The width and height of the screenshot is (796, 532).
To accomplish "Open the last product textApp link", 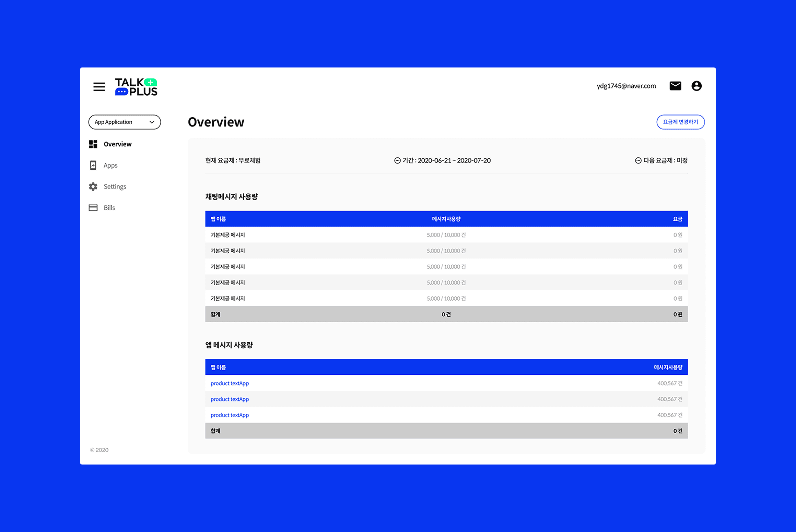I will (x=230, y=415).
